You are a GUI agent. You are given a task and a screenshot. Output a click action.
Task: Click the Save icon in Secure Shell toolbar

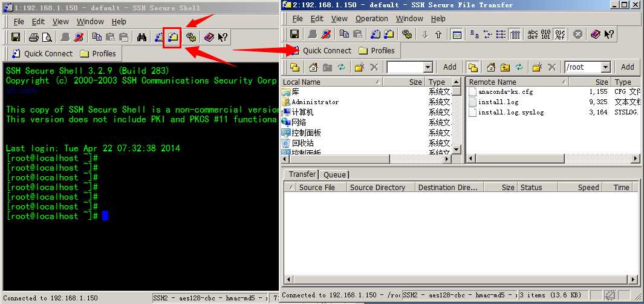click(x=16, y=38)
